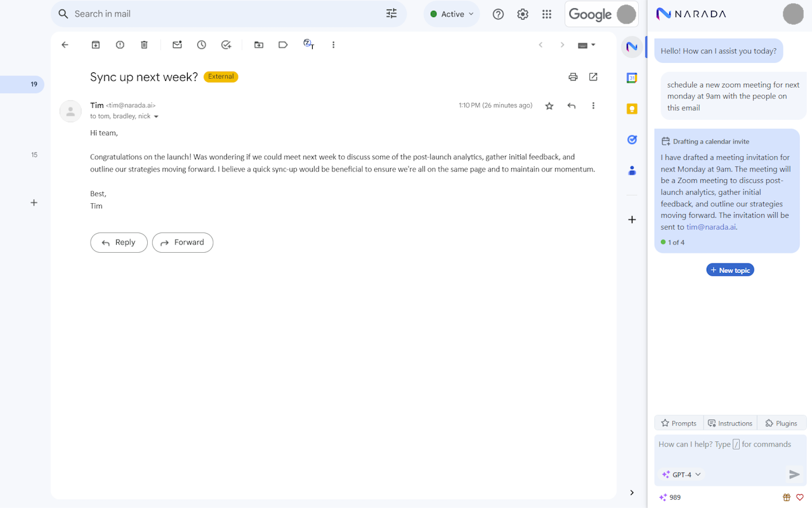Print the email thread
Screen dimensions: 812x508
(573, 77)
